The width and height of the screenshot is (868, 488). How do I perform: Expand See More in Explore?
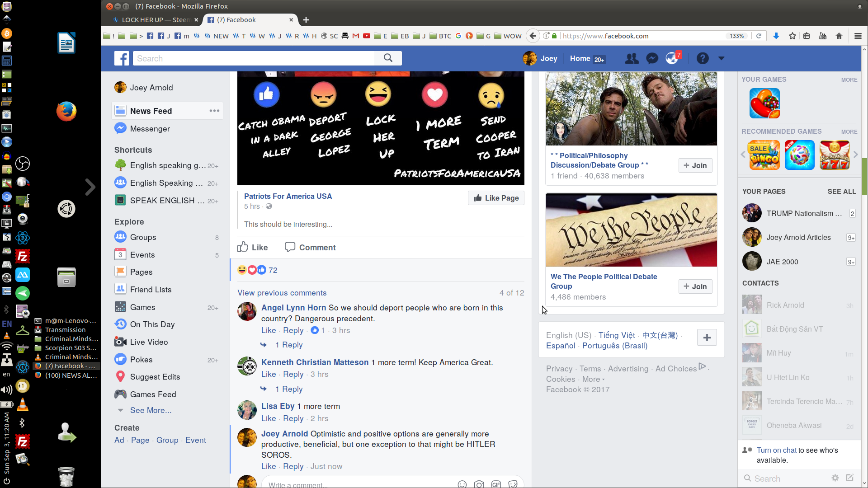tap(151, 410)
